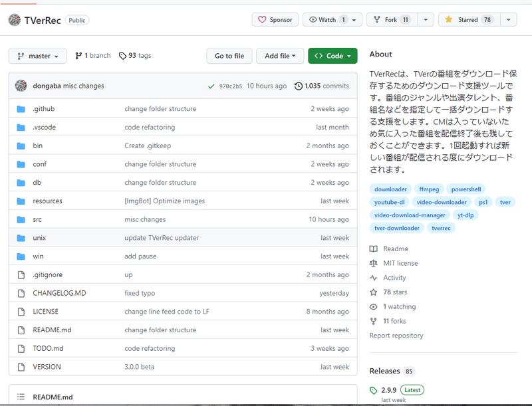
Task: Open the VERSION file
Action: (47, 367)
